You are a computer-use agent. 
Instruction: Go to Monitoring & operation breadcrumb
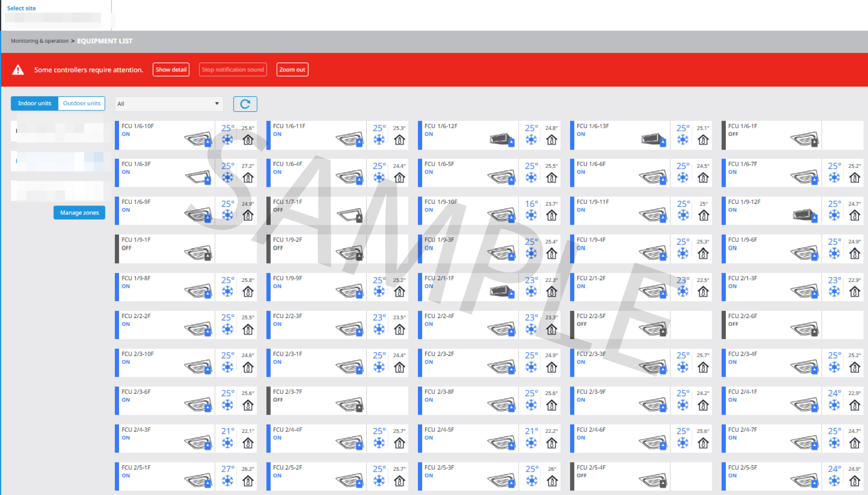pyautogui.click(x=40, y=41)
